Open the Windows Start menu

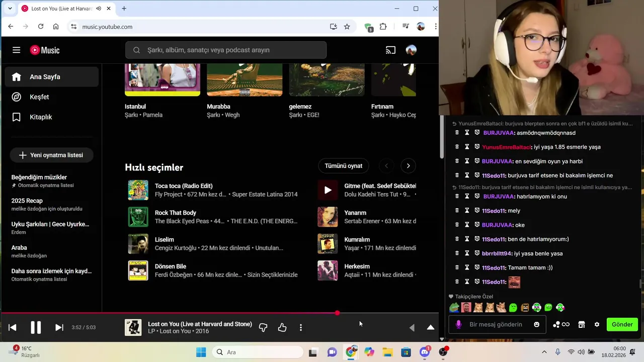[201, 352]
